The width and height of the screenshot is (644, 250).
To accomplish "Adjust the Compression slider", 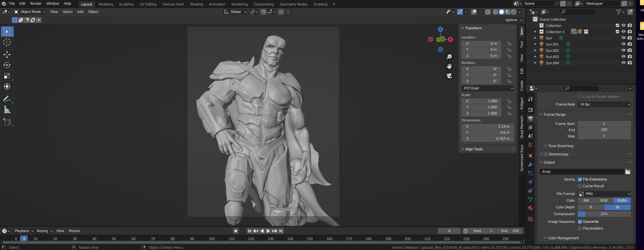I will (x=604, y=214).
